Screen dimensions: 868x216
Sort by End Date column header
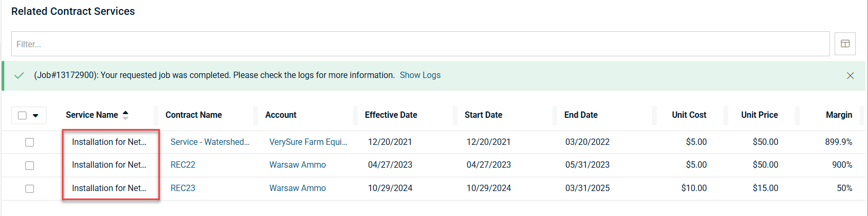tap(580, 115)
